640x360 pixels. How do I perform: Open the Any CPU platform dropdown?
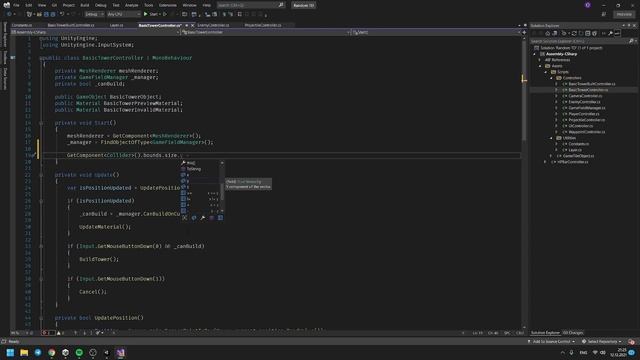coord(124,14)
